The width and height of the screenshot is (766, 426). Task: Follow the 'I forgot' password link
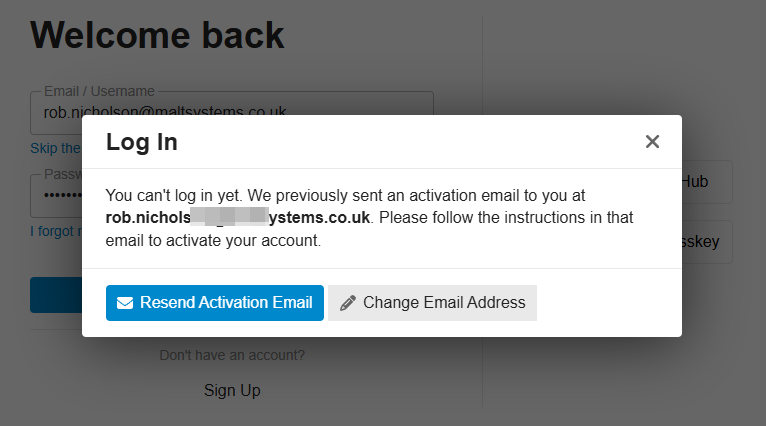pyautogui.click(x=56, y=231)
